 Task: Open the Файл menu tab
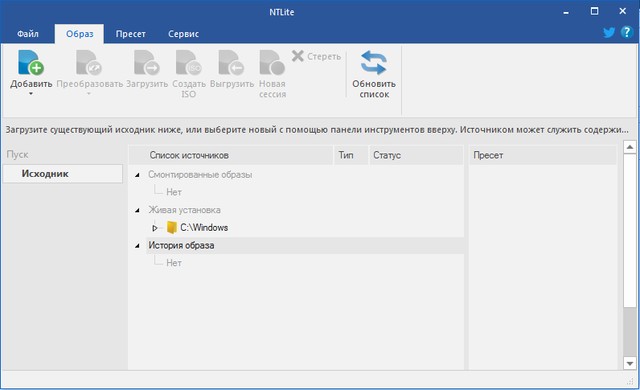(27, 34)
